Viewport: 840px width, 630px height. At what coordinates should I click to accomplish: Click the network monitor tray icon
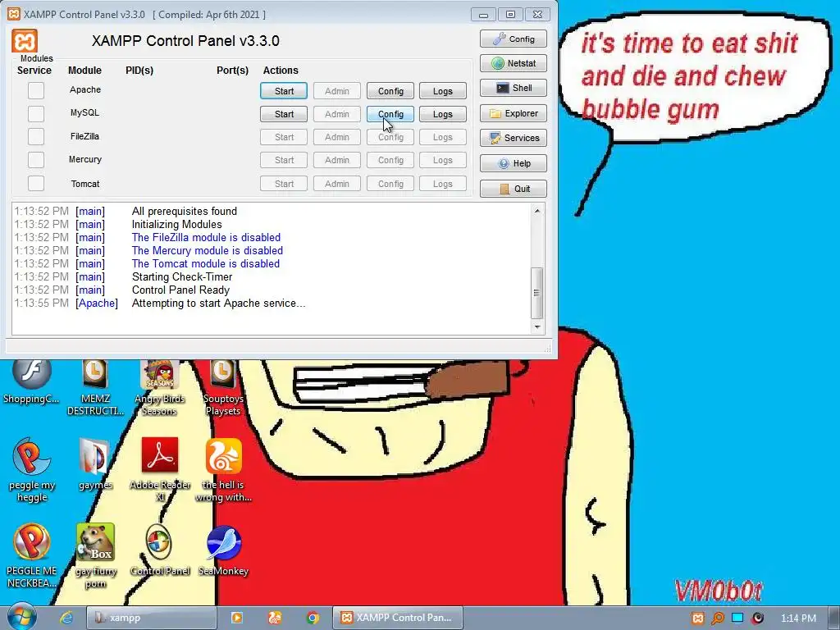[x=737, y=618]
